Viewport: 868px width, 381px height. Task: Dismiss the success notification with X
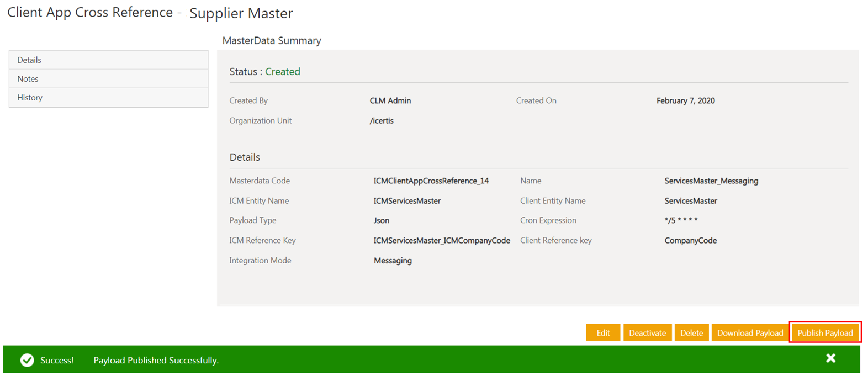(x=830, y=358)
